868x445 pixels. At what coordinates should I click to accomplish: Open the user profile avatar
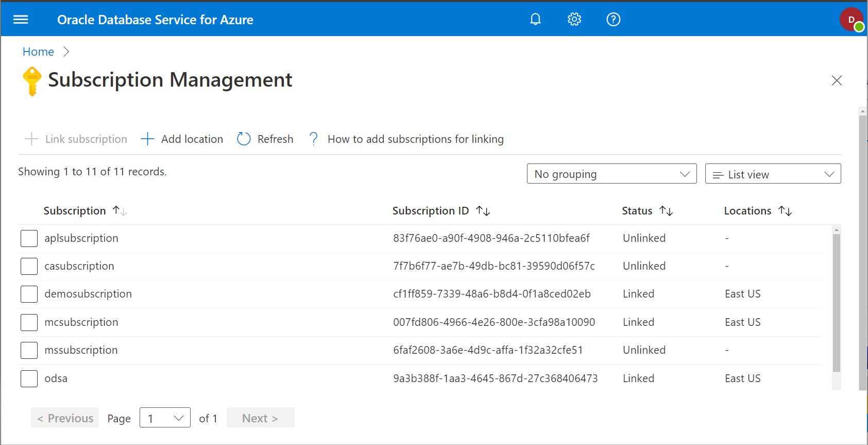852,20
